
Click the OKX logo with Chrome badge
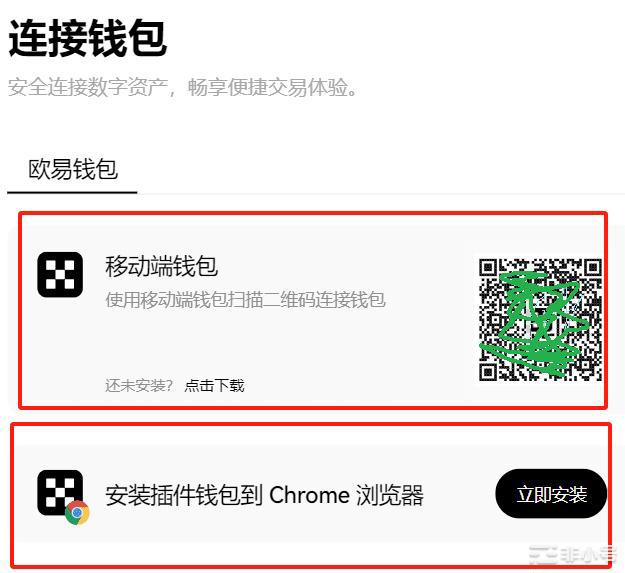60,493
